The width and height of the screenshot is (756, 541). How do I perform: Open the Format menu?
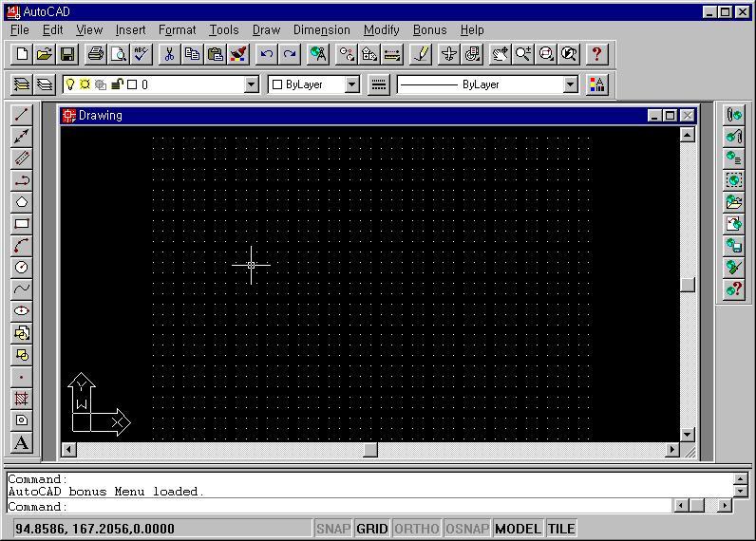coord(177,29)
